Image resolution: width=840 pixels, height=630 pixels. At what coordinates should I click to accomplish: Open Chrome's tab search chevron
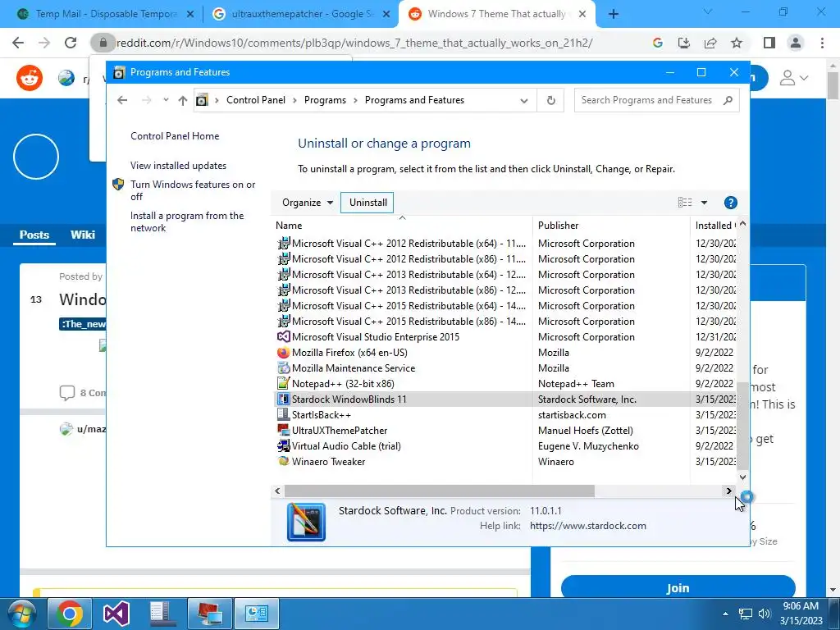click(x=707, y=11)
